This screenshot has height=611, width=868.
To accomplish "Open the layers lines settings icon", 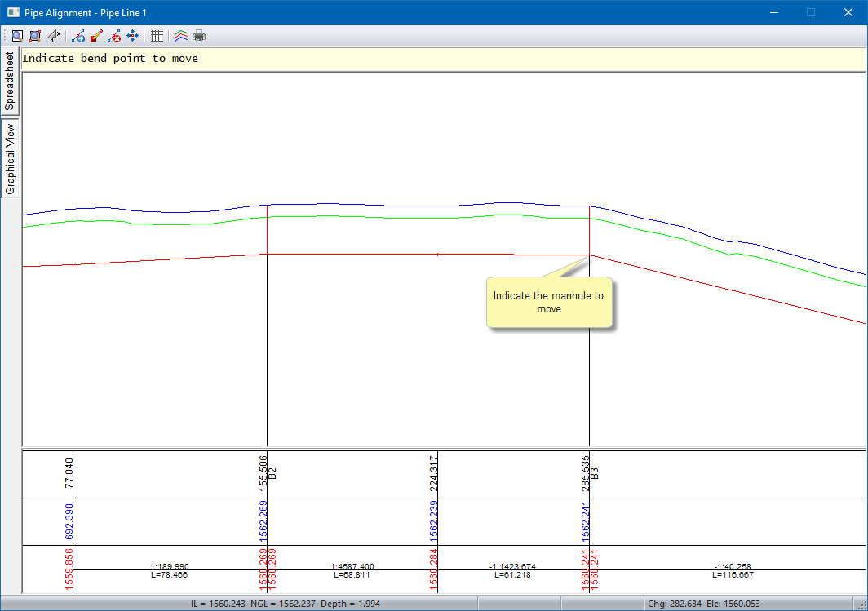I will [x=181, y=36].
